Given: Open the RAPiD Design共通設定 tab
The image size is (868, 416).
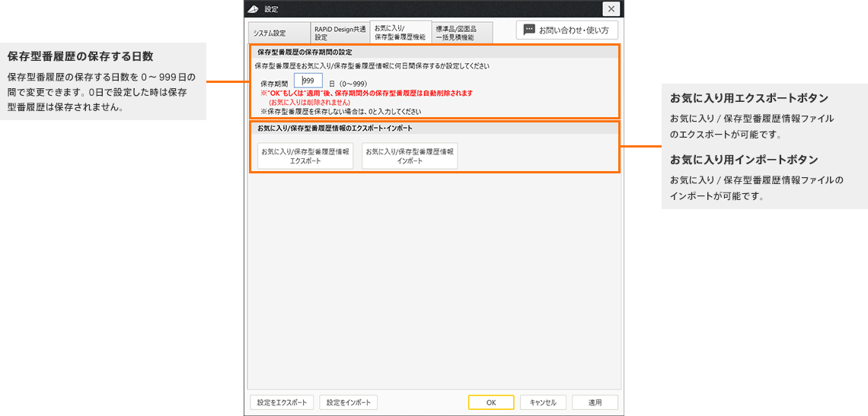Looking at the screenshot, I should 340,32.
